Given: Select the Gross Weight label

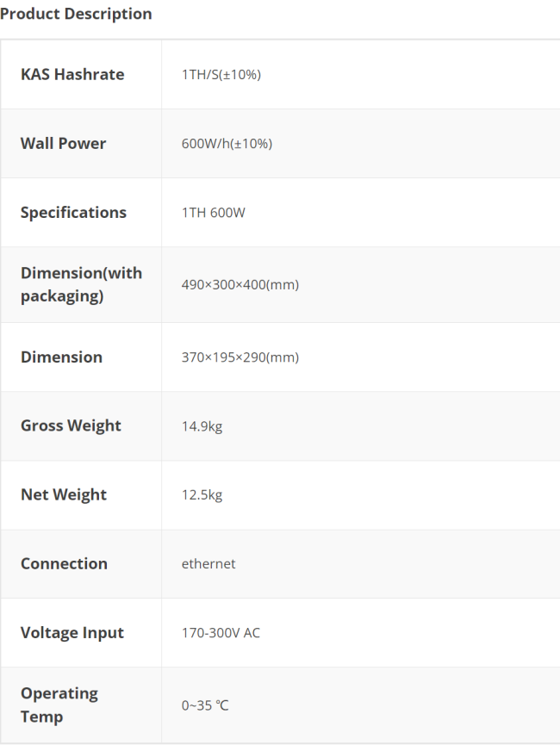Looking at the screenshot, I should click(71, 425).
